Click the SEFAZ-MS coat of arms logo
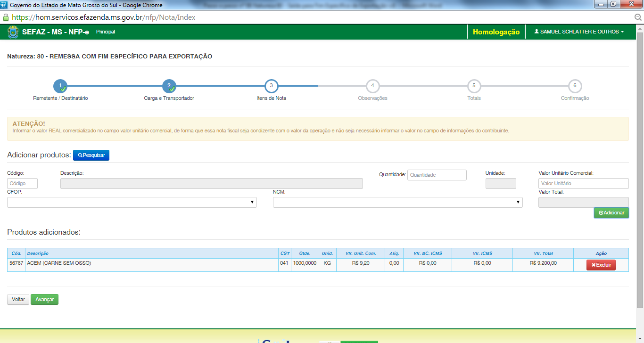The height and width of the screenshot is (343, 644). point(13,32)
